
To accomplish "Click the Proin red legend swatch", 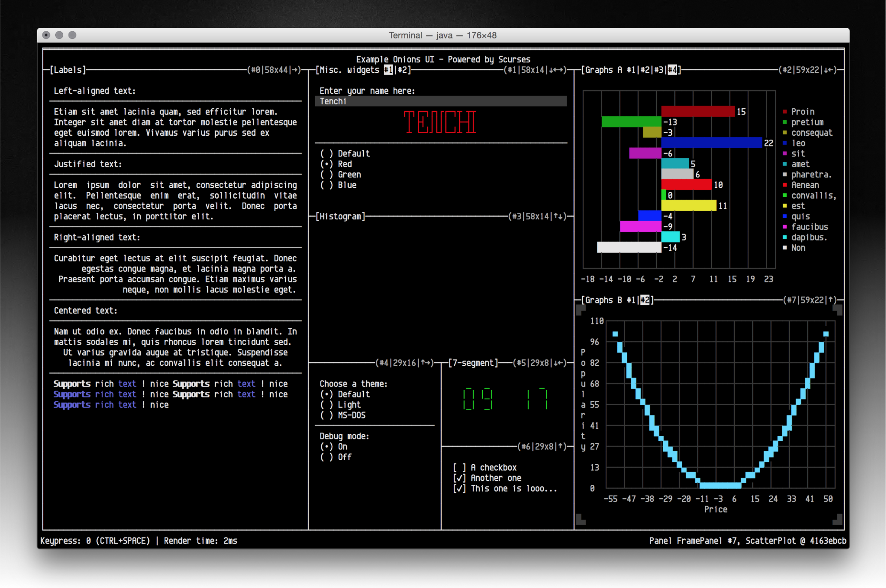I will point(785,112).
